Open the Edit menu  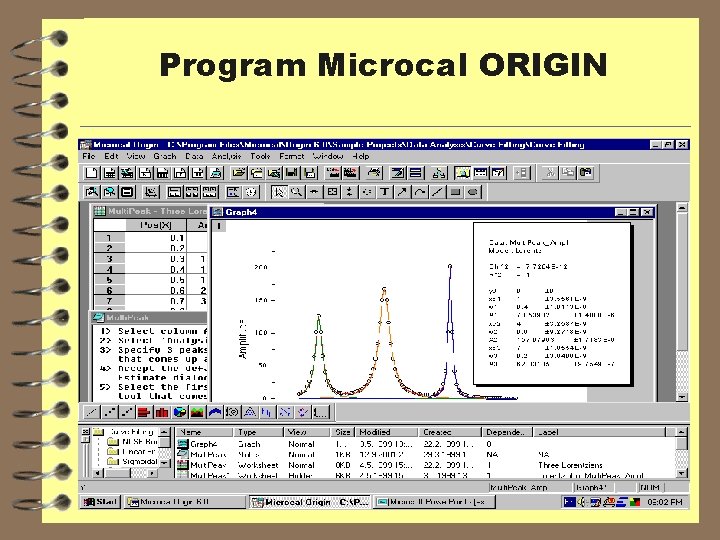click(x=111, y=156)
